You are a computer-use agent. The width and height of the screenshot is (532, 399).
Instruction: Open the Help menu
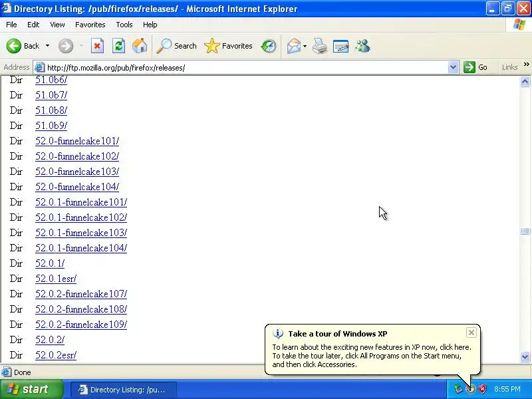[x=150, y=25]
